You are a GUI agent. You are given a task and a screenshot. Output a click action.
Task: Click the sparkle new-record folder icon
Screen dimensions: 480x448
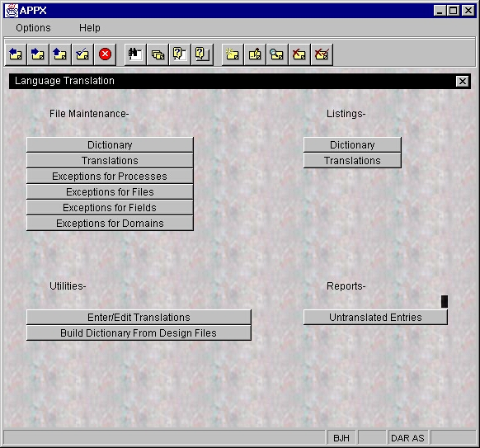[x=233, y=54]
